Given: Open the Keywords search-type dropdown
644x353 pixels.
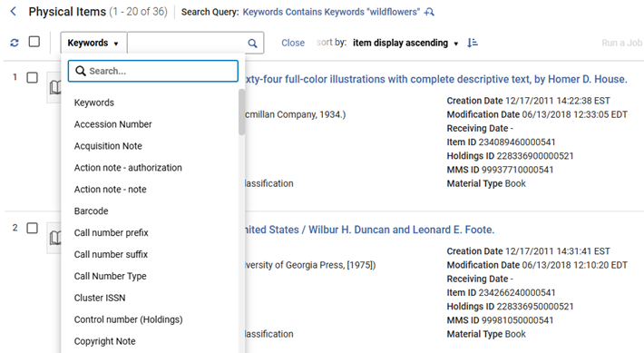Looking at the screenshot, I should (93, 43).
